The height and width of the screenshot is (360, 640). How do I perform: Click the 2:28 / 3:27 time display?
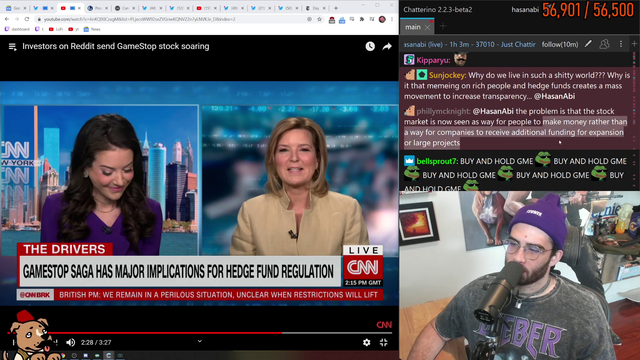[96, 342]
